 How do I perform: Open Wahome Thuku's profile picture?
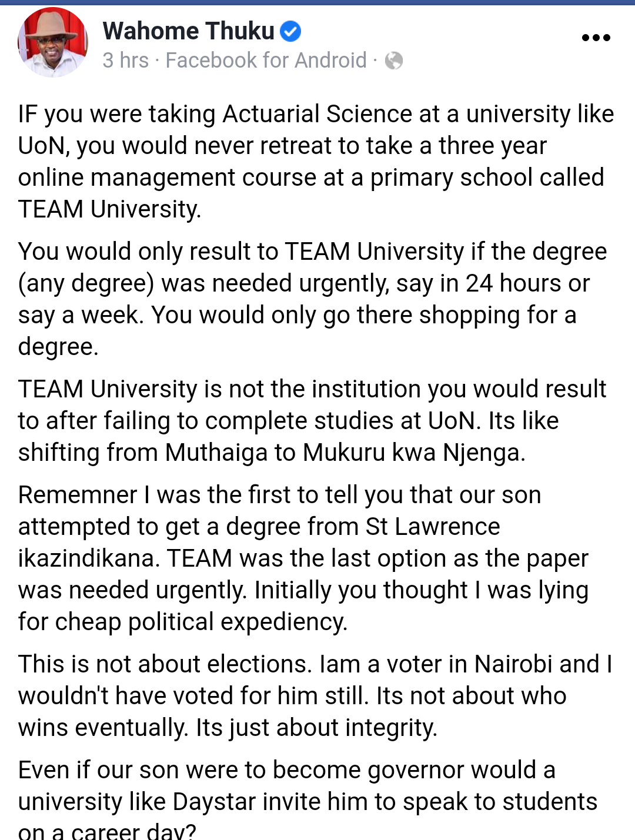coord(53,42)
